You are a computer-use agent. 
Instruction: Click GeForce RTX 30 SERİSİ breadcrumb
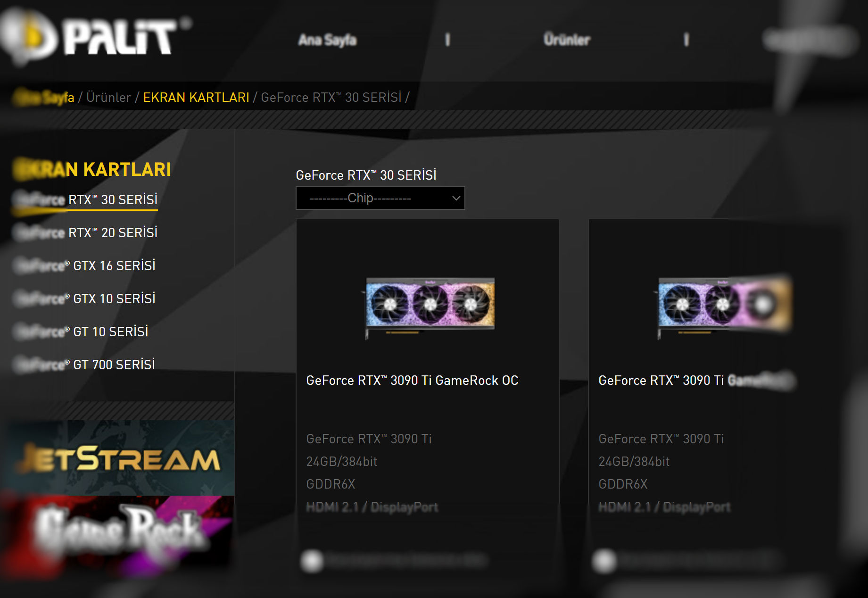[x=331, y=97]
